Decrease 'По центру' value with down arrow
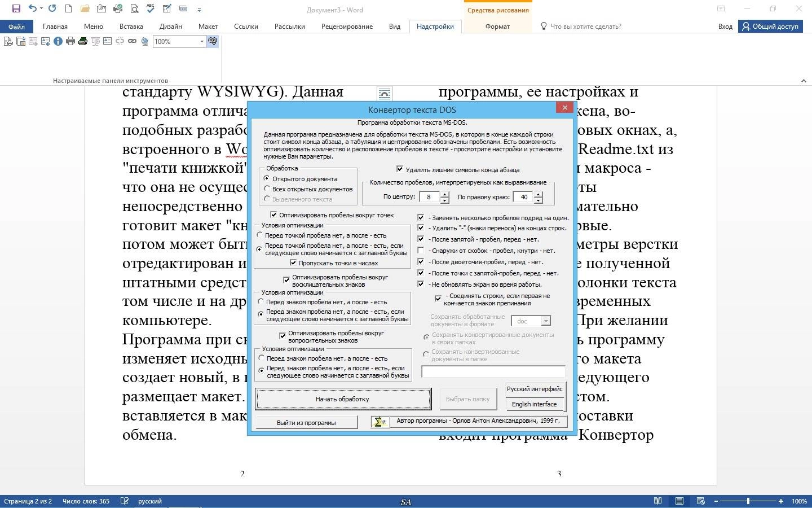This screenshot has width=812, height=508. (444, 200)
